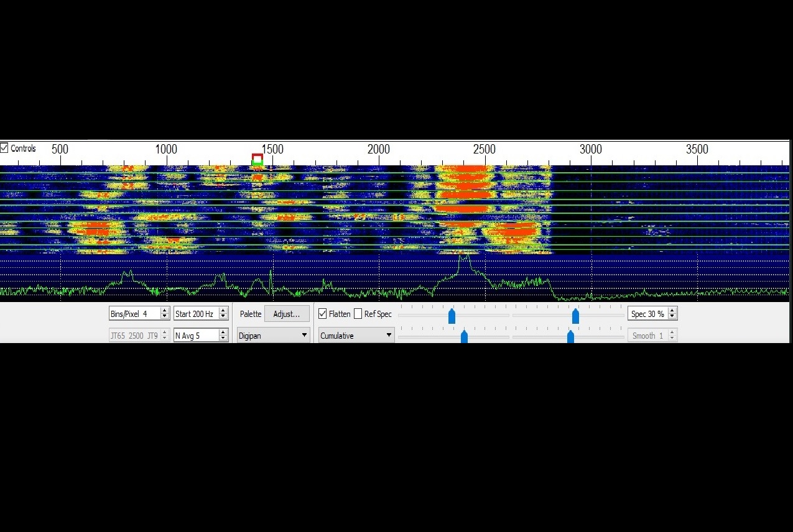
Task: Increase the N Avg value
Action: (223, 332)
